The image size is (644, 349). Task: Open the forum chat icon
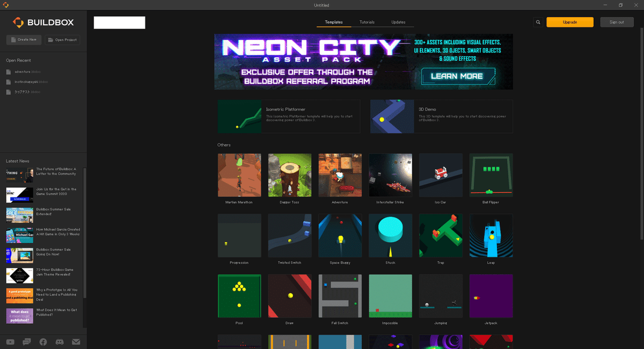[x=27, y=342]
